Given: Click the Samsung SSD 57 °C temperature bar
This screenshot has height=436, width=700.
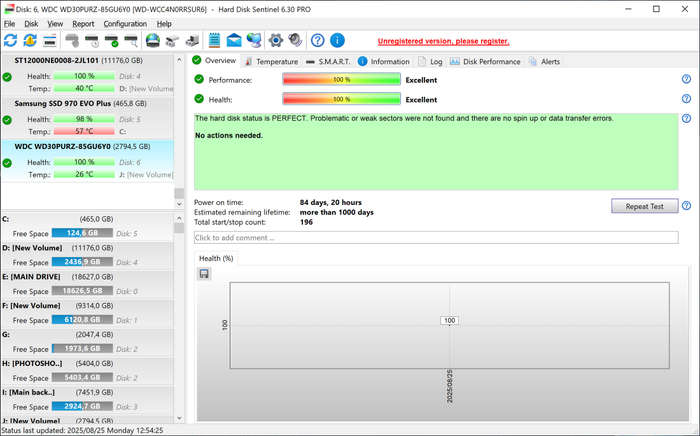Looking at the screenshot, I should [84, 131].
